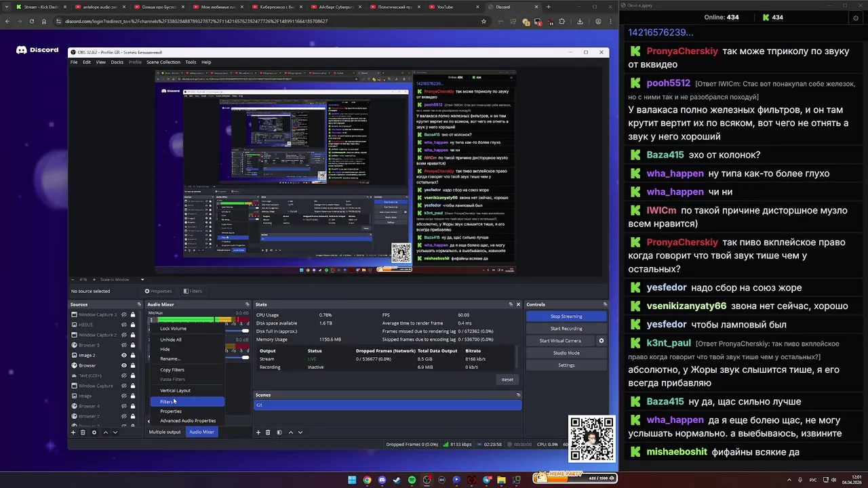Screen dimensions: 868x488
Task: Select Filters in mixer context menu
Action: click(x=187, y=402)
